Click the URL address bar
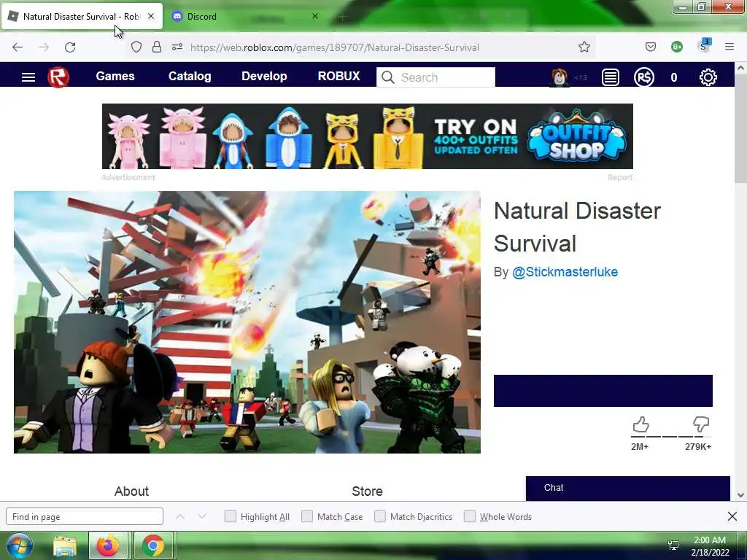Viewport: 747px width, 560px height. [362, 47]
